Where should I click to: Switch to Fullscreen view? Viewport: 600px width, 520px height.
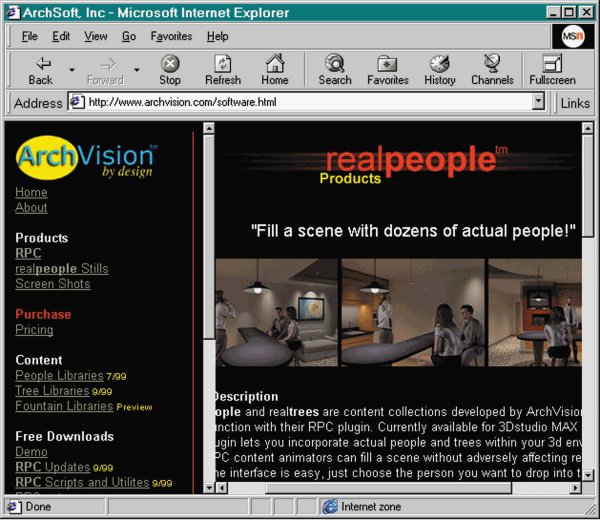(x=552, y=70)
